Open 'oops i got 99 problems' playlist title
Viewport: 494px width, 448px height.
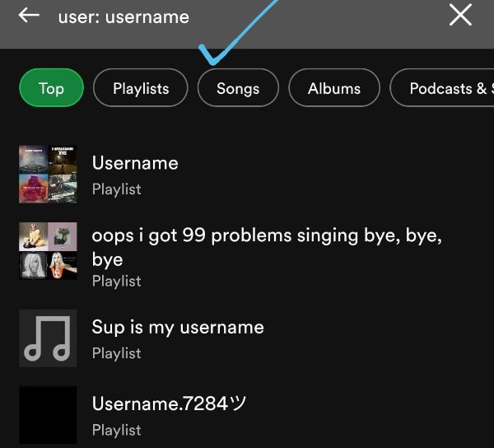267,247
